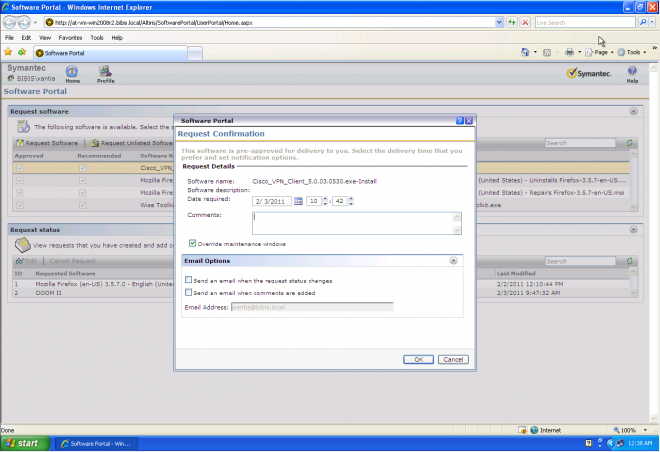Open the Edit menu
Screen dimensions: 660x452
click(x=26, y=37)
